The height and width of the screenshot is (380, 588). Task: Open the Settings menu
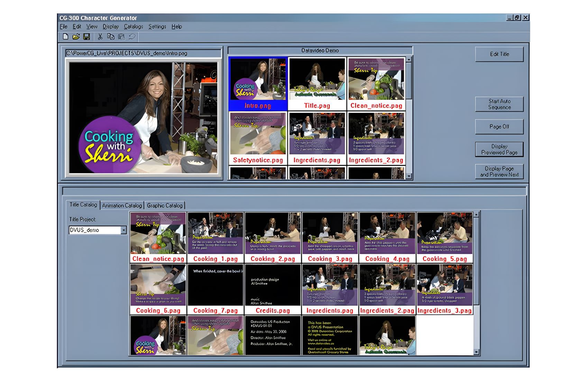[157, 27]
